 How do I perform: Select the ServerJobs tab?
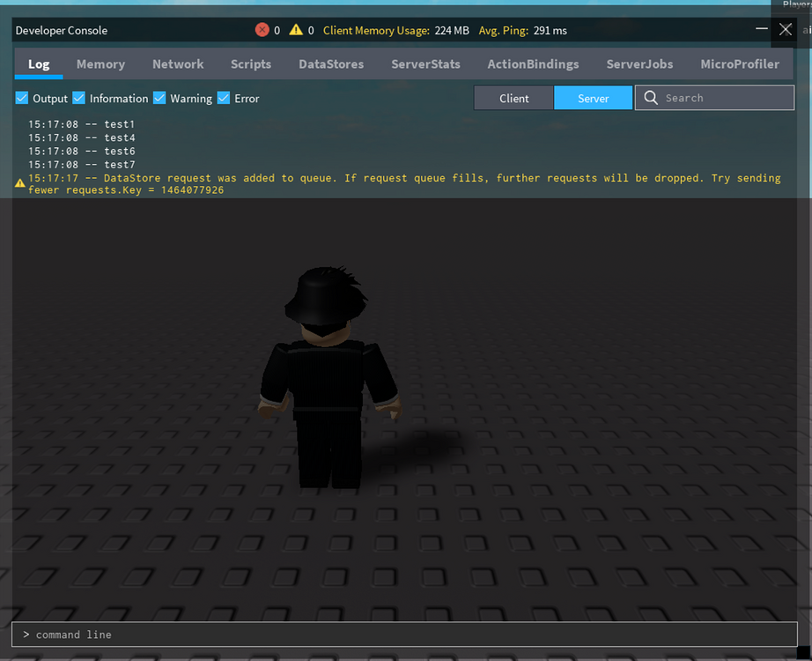(639, 63)
